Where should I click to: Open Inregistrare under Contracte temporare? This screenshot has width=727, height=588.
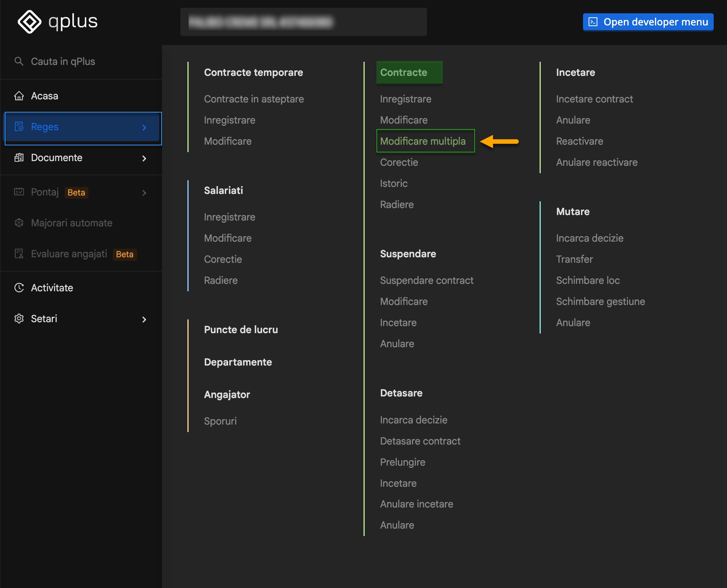(230, 120)
